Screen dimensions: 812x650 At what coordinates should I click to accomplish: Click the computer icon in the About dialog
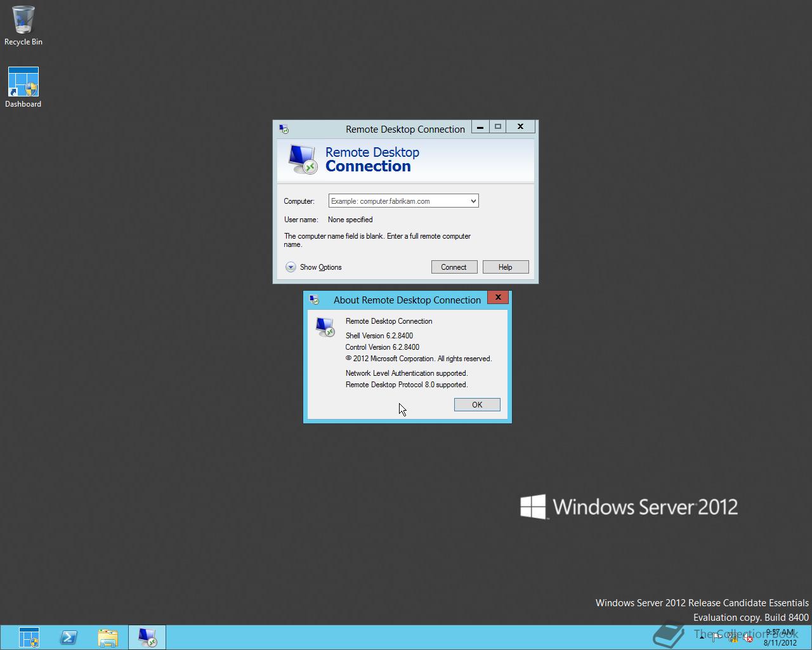click(x=325, y=326)
